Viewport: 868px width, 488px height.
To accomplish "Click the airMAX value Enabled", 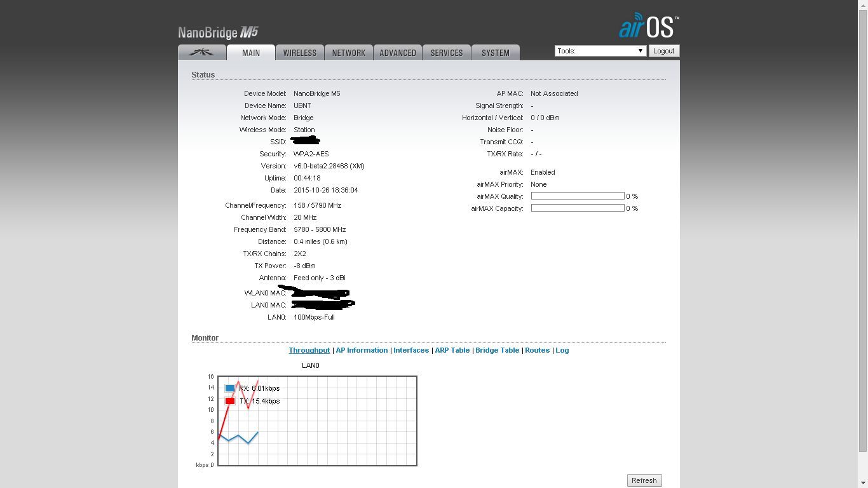I will pyautogui.click(x=543, y=172).
